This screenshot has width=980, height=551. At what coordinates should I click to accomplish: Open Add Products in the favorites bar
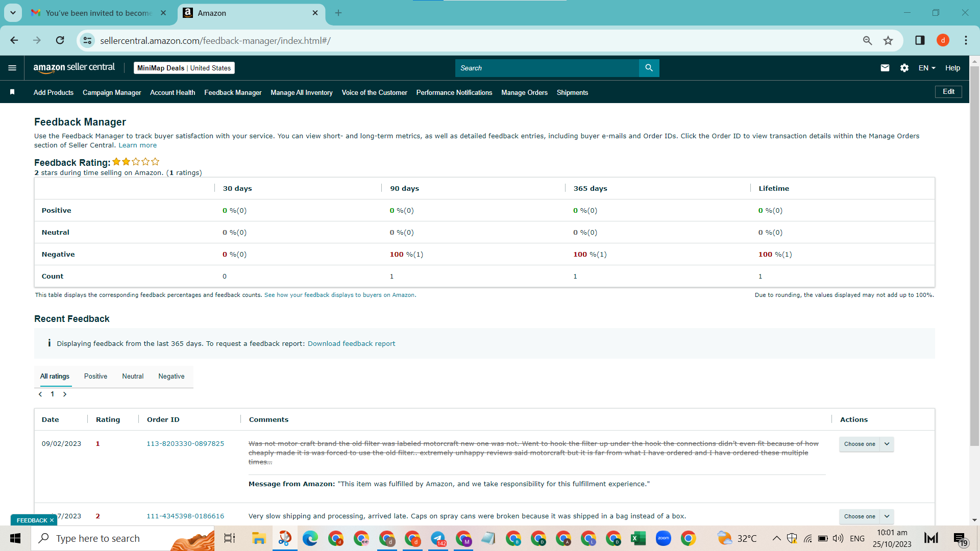(54, 92)
